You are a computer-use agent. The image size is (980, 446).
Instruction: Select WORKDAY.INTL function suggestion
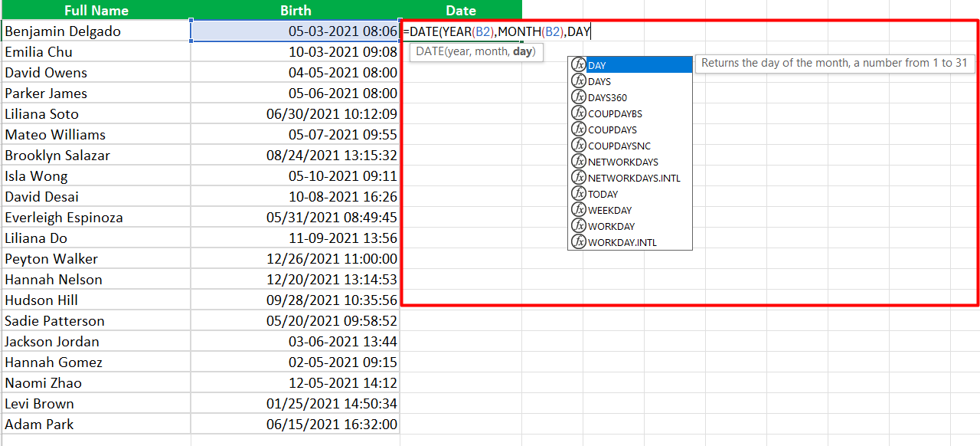tap(630, 242)
